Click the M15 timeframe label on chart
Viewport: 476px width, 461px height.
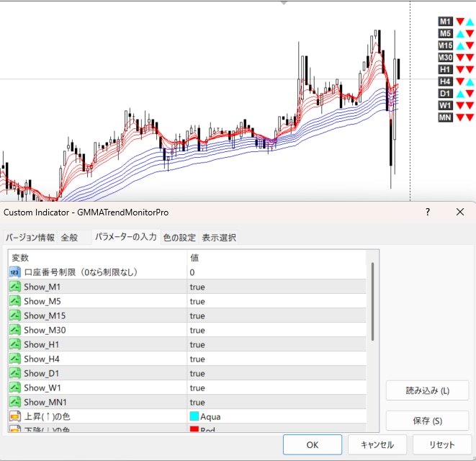445,45
